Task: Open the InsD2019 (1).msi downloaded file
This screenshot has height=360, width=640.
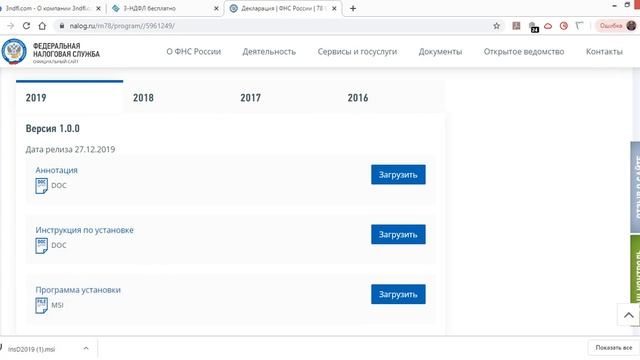Action: [x=31, y=349]
